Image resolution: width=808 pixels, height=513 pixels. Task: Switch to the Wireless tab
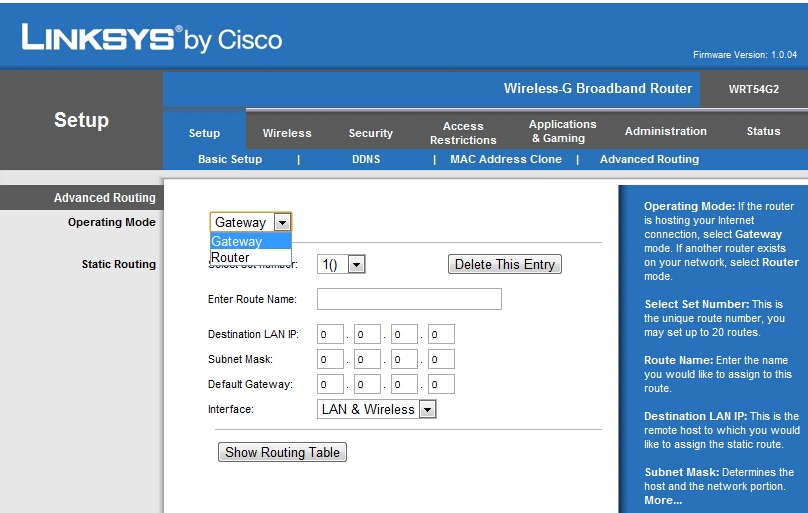click(x=287, y=133)
